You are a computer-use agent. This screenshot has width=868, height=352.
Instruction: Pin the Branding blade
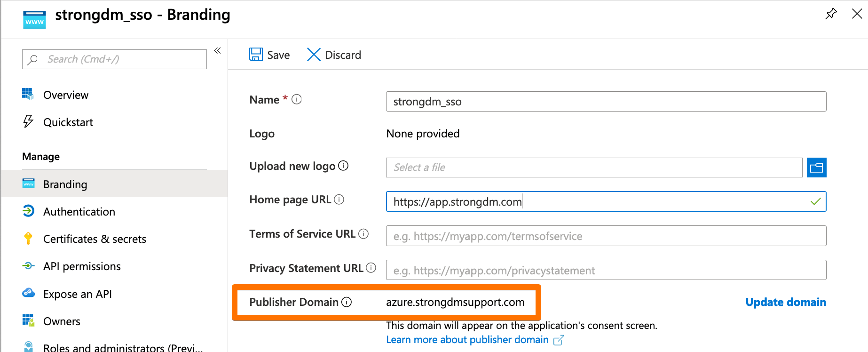(831, 14)
